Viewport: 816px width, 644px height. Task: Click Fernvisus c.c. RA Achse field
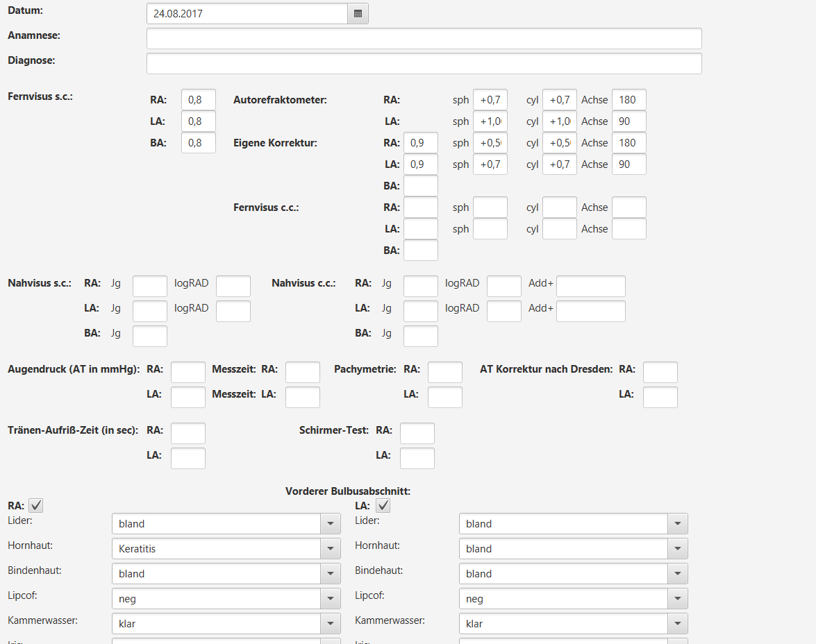(x=629, y=207)
